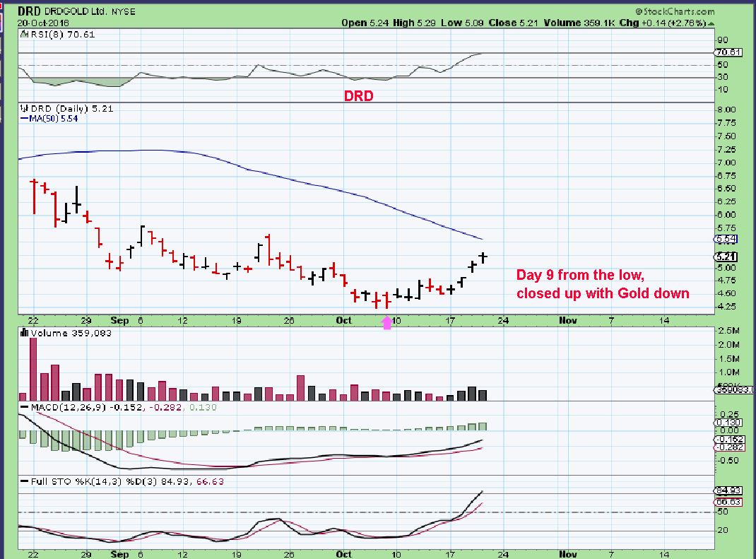Click the NYSE exchange label
Viewport: 756px width, 559px height.
coord(124,11)
